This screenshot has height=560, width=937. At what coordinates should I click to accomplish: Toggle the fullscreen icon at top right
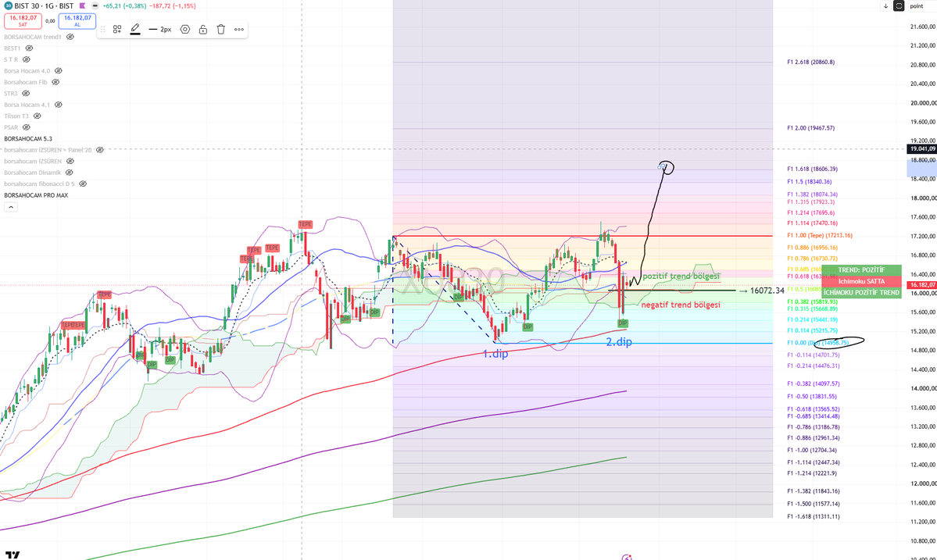point(899,6)
